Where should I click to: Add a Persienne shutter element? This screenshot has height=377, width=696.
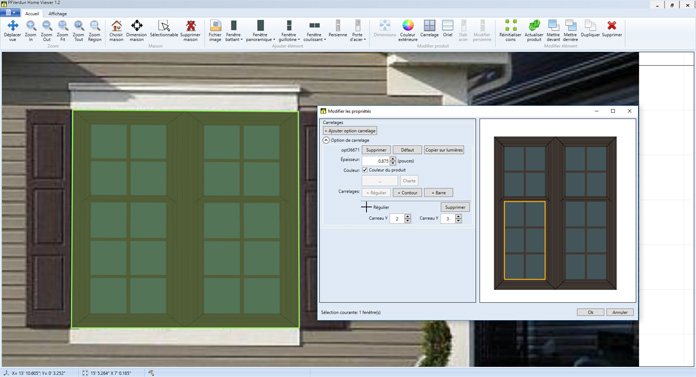[x=338, y=28]
